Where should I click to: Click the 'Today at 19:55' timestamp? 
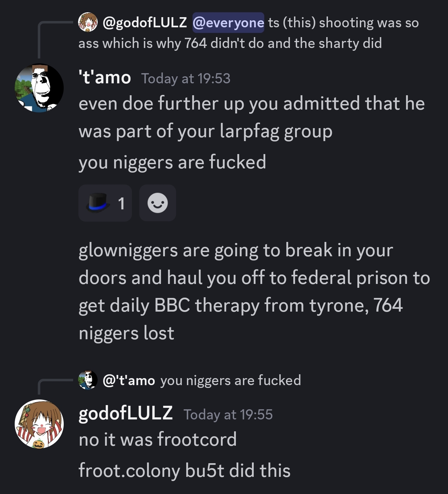(228, 415)
